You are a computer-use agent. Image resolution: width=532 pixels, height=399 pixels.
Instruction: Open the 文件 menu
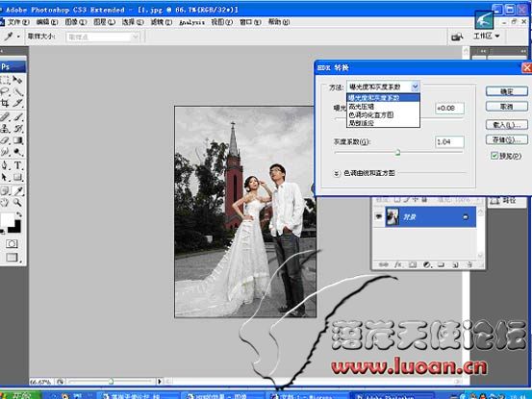click(18, 22)
